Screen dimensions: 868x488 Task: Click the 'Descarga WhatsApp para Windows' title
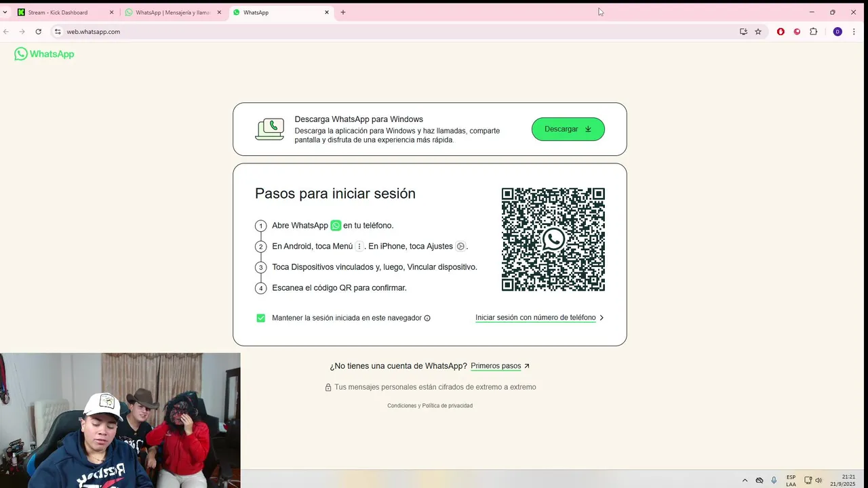359,119
